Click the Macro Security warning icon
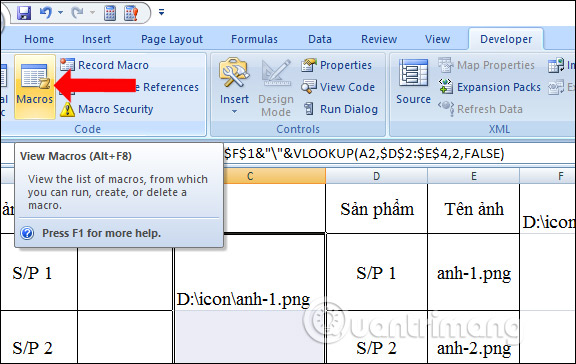Viewport: 576px width, 364px height. coord(68,109)
